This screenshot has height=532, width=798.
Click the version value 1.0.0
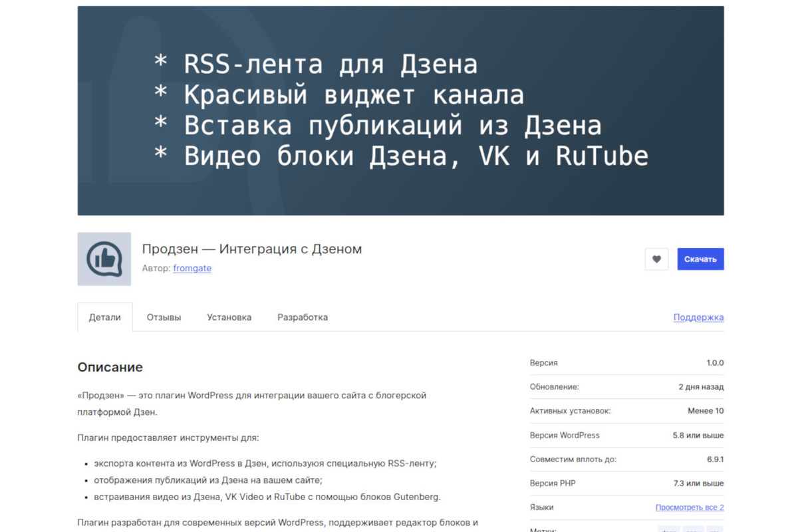coord(715,363)
